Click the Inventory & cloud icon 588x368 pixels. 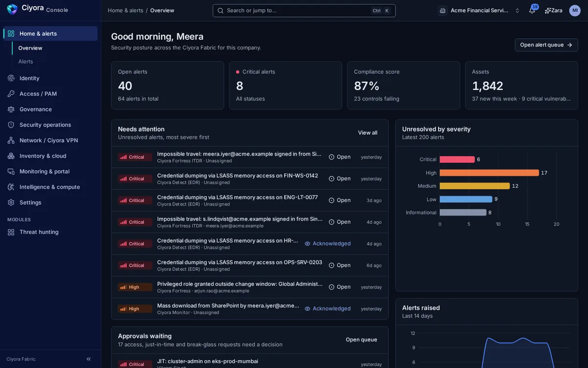coord(11,156)
